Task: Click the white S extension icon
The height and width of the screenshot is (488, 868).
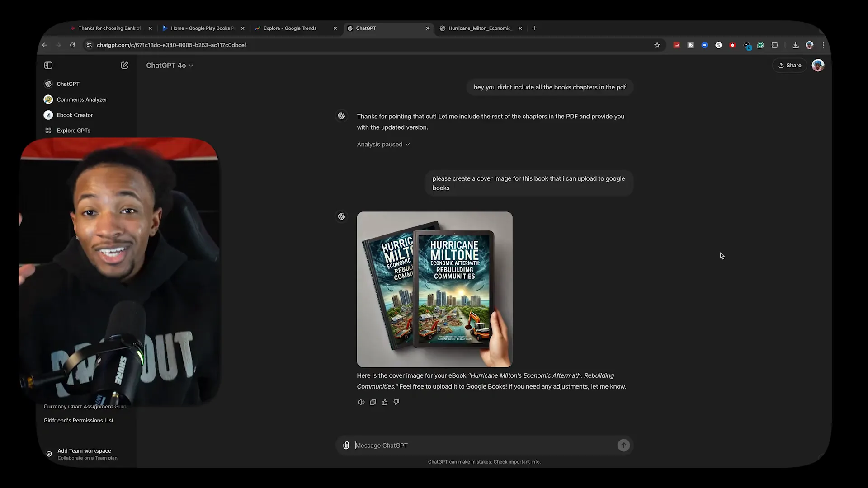Action: (x=718, y=45)
